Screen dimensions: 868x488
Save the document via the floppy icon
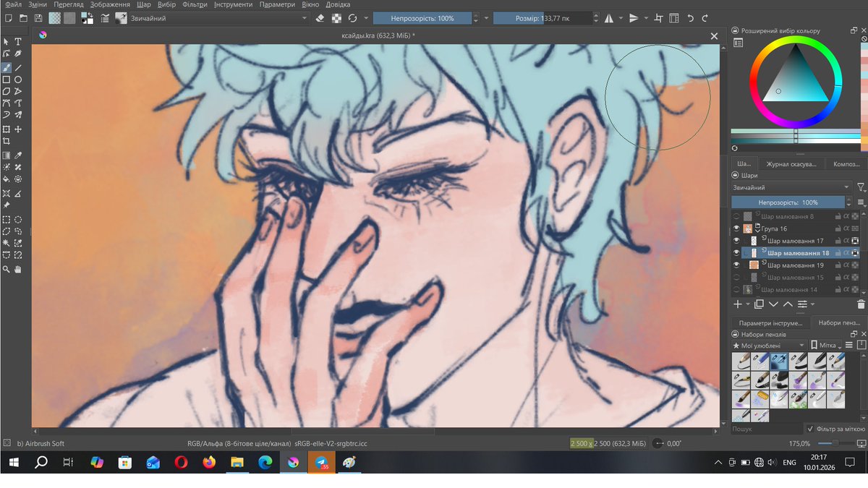point(38,18)
